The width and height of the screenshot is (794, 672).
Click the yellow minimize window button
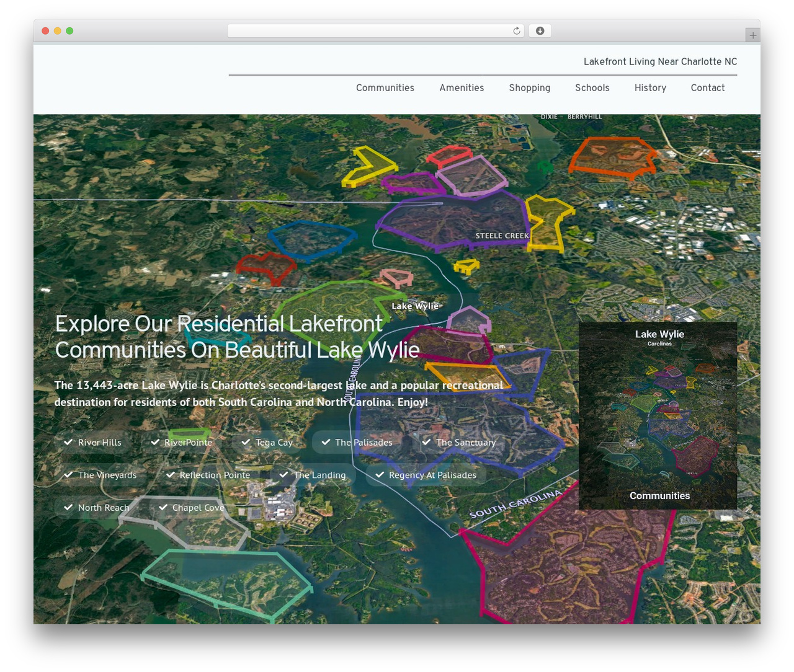[58, 31]
